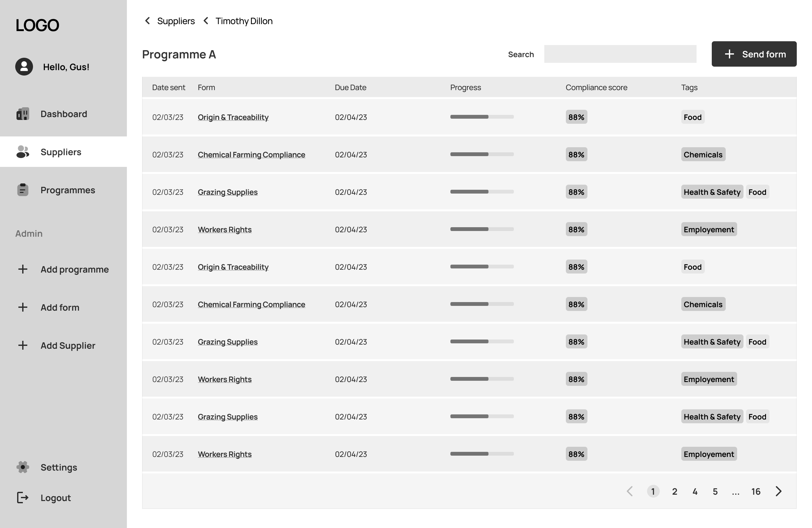The width and height of the screenshot is (812, 528).
Task: Click the Suppliers people icon
Action: [23, 152]
